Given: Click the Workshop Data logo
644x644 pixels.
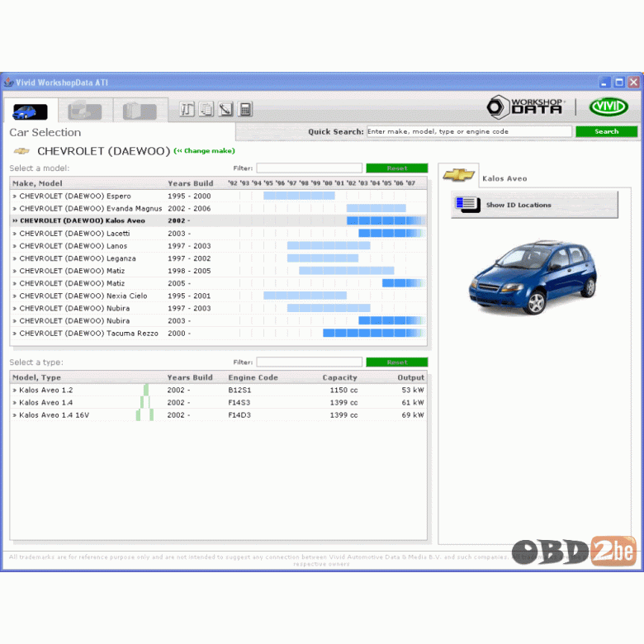Looking at the screenshot, I should (525, 107).
